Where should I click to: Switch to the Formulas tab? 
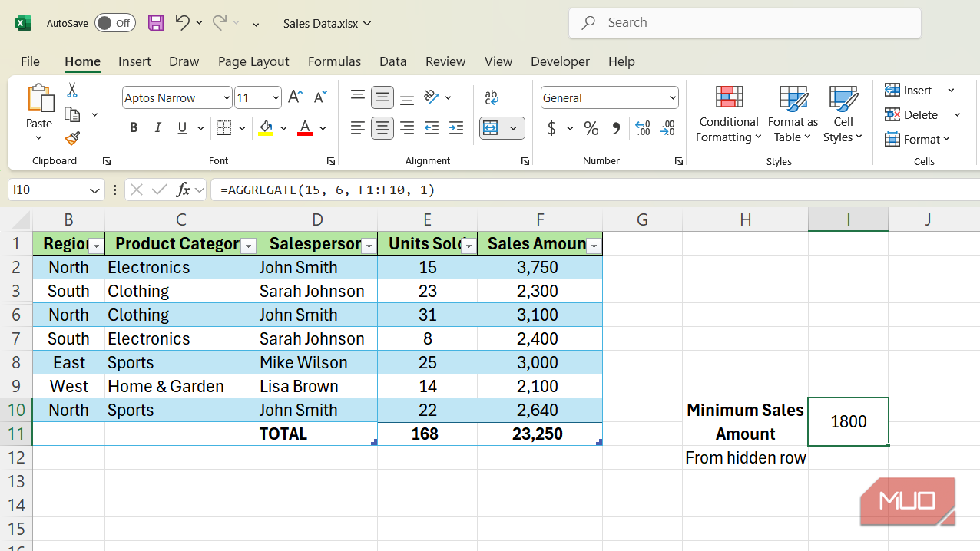[334, 61]
